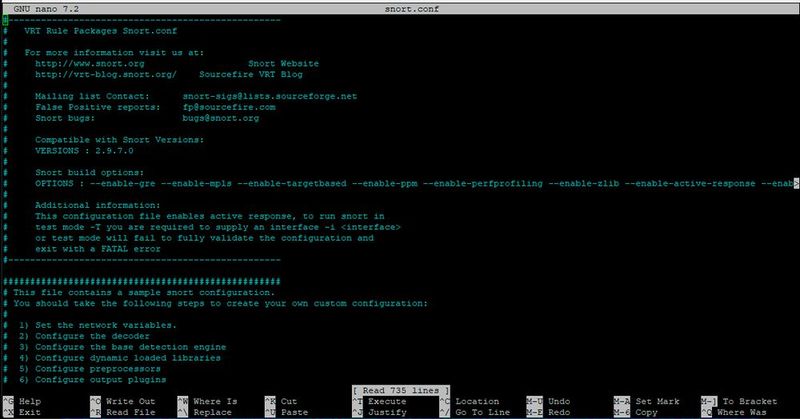Click the '--enable-gre' build option
Viewport: 800px width, 419px height.
point(122,183)
